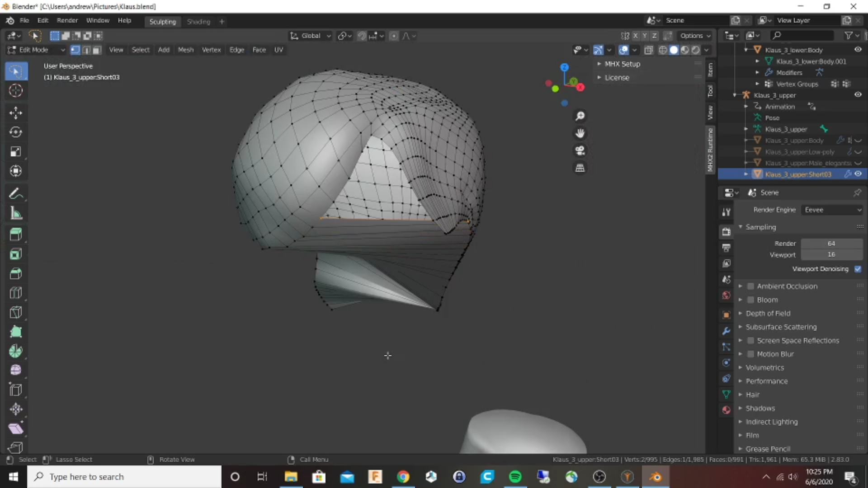Select the Measure tool
The height and width of the screenshot is (488, 868).
[16, 213]
